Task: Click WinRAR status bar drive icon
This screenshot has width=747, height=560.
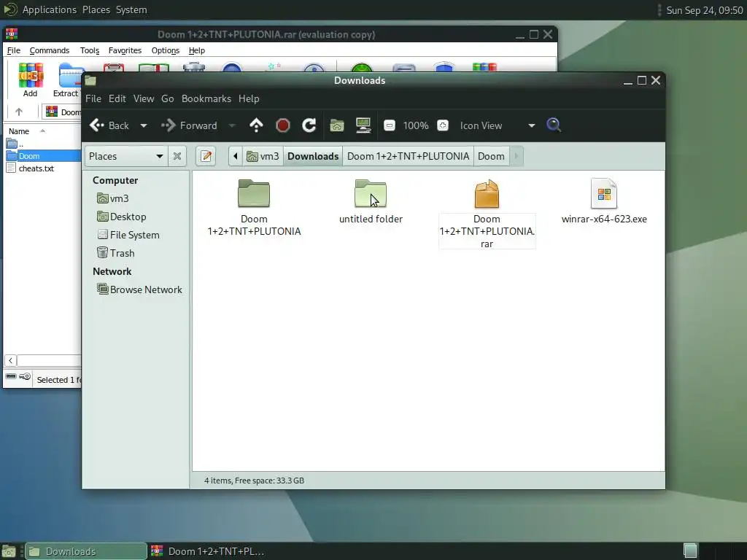Action: coord(11,377)
